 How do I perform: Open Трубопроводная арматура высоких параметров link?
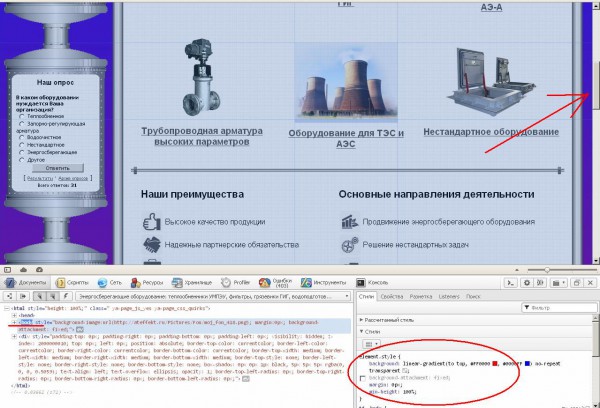202,136
